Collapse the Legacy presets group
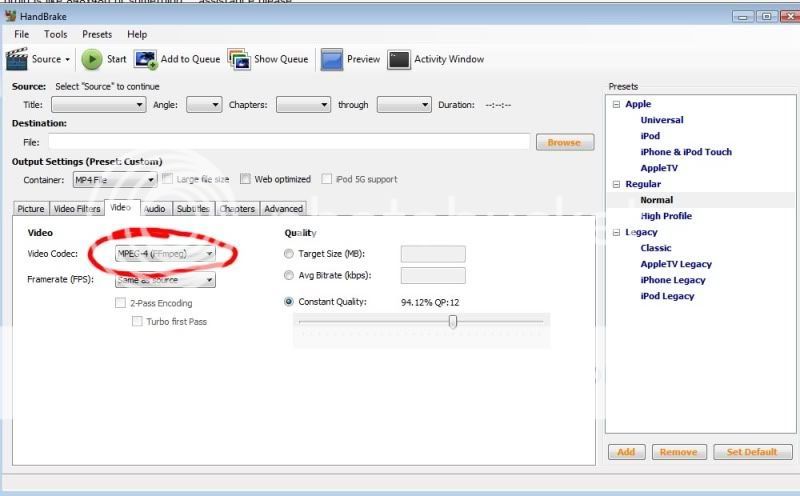The height and width of the screenshot is (496, 800). 616,232
